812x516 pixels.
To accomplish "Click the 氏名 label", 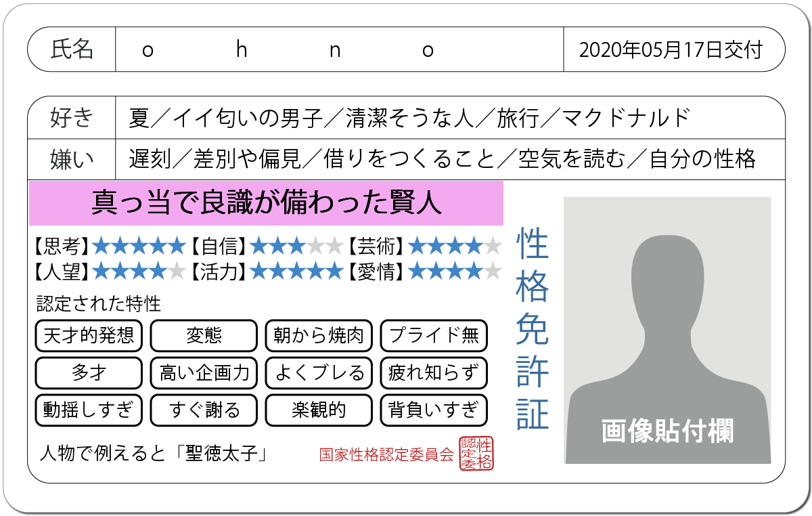I will point(72,50).
